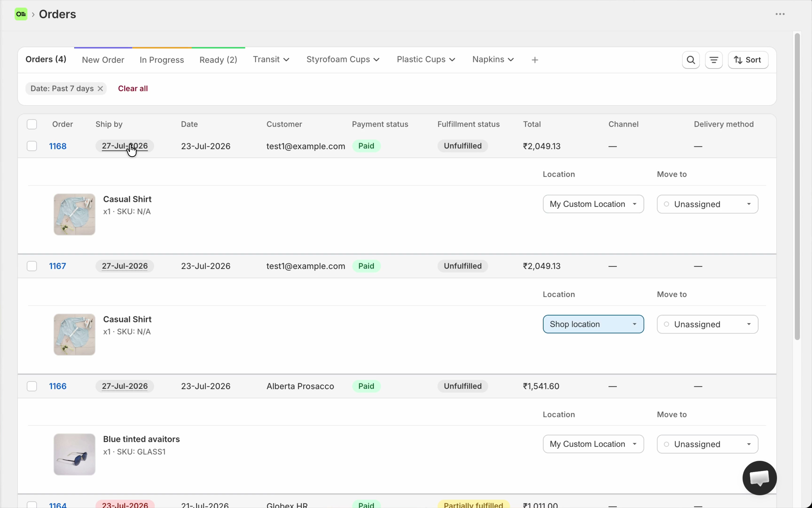Select the checkbox for order 1164

pos(32,505)
